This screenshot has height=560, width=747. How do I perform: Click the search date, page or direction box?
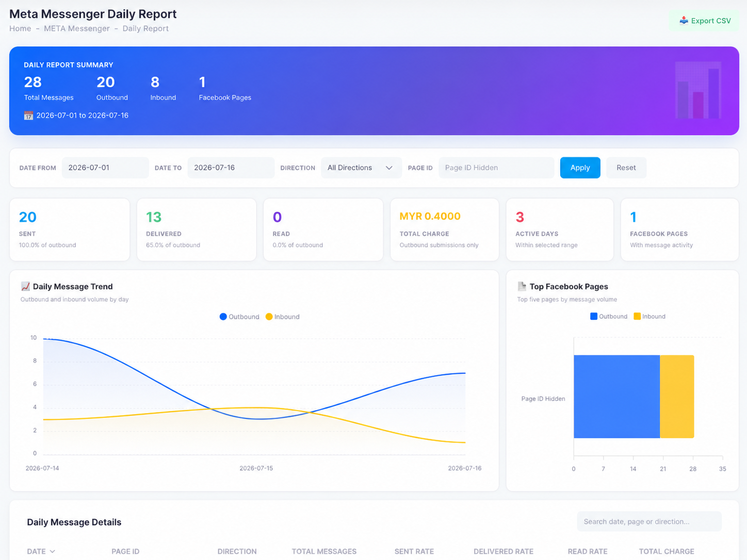pyautogui.click(x=649, y=521)
